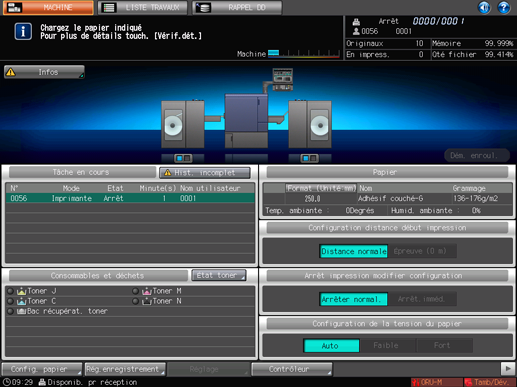Click the Toner C status indicator circle
The image size is (517, 387).
(10, 301)
